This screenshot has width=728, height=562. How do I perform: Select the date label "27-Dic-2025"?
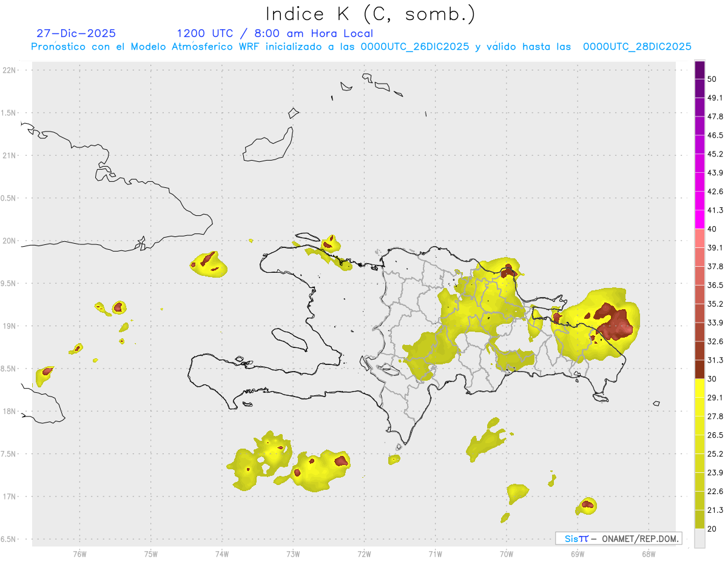click(76, 33)
